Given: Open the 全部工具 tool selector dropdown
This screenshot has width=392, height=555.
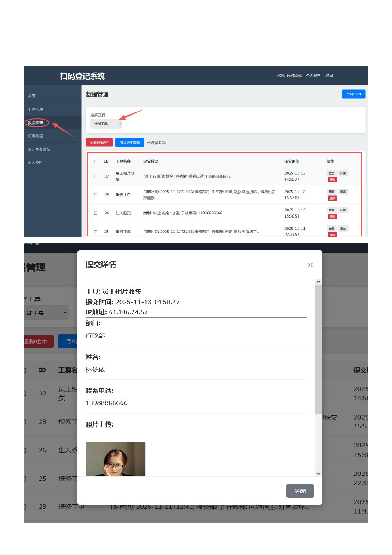Looking at the screenshot, I should coord(105,124).
